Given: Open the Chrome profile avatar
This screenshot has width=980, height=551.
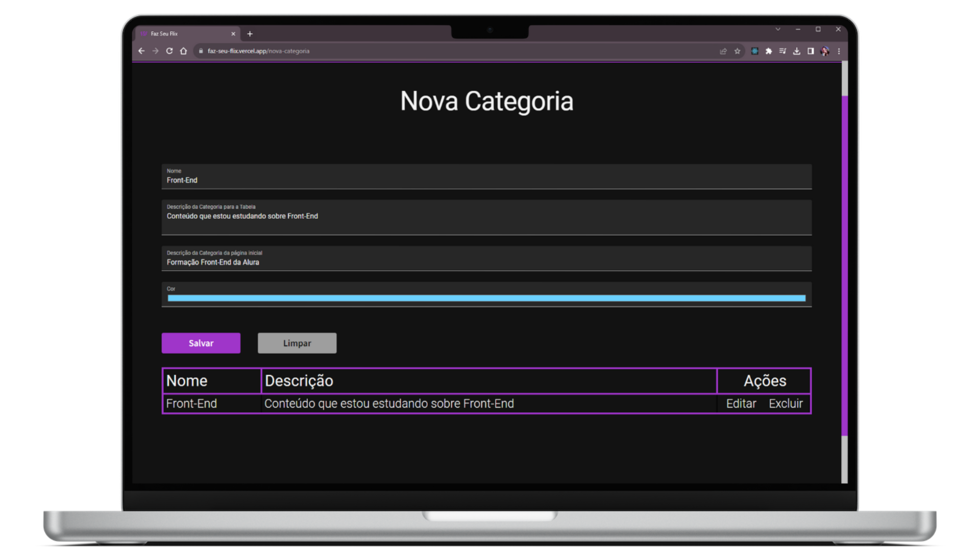Looking at the screenshot, I should (x=825, y=51).
